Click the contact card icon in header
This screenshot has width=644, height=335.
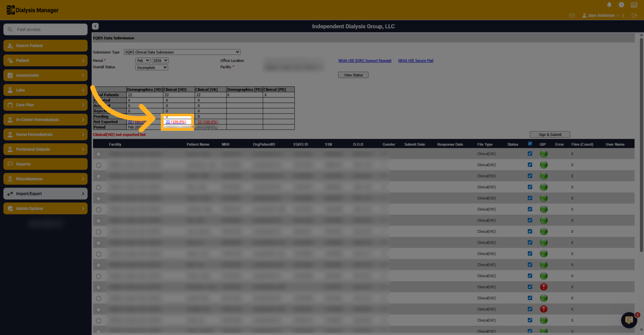click(634, 5)
